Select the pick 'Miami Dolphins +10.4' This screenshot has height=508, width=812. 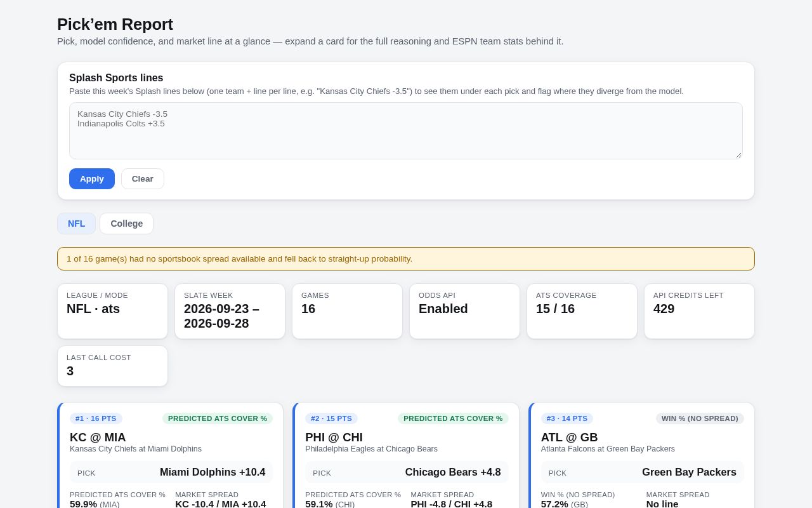pyautogui.click(x=213, y=472)
